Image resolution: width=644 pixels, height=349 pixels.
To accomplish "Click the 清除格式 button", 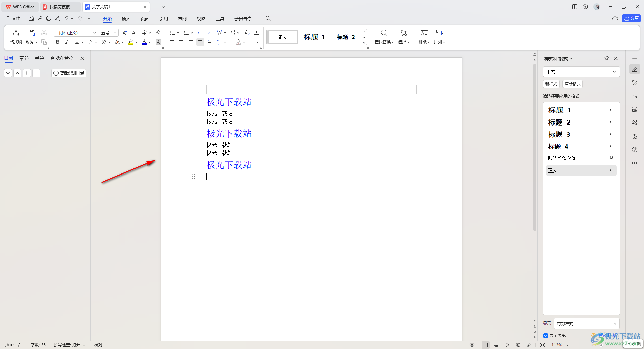I will click(572, 84).
